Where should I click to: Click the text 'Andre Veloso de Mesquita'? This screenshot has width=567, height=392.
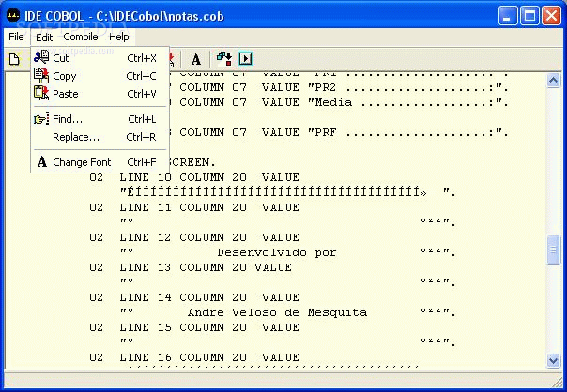tap(277, 312)
